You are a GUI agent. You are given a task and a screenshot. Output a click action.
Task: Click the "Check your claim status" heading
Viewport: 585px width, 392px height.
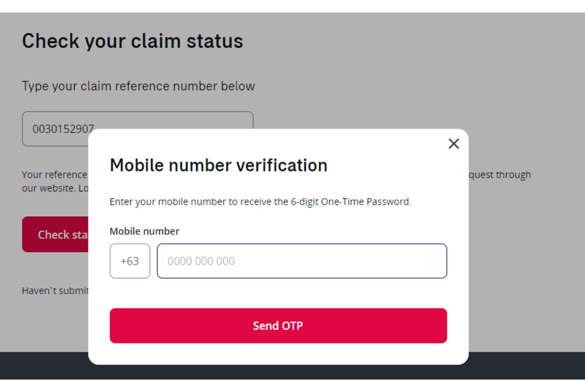pos(133,41)
